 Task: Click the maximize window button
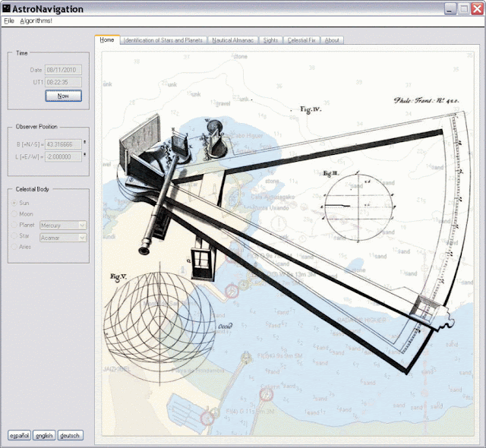(x=464, y=8)
